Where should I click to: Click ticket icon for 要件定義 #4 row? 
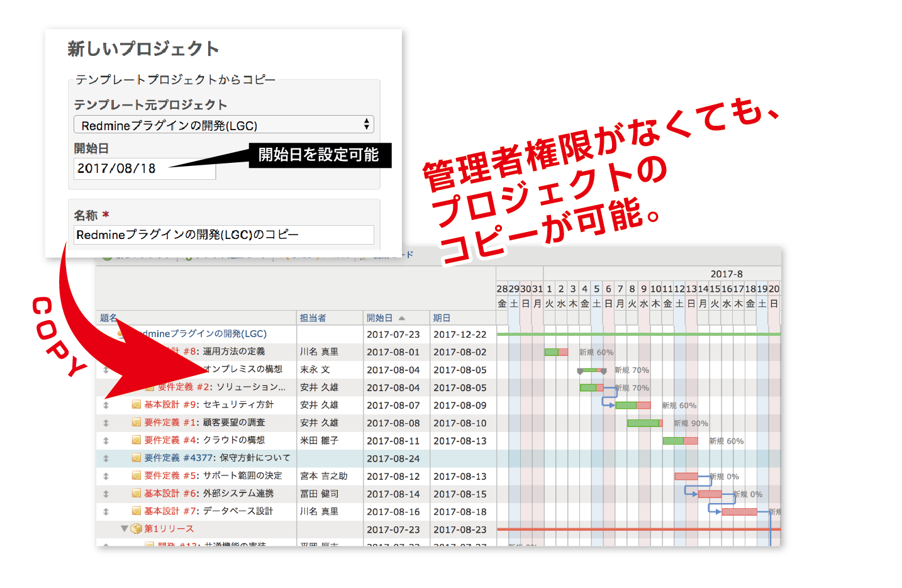[136, 440]
